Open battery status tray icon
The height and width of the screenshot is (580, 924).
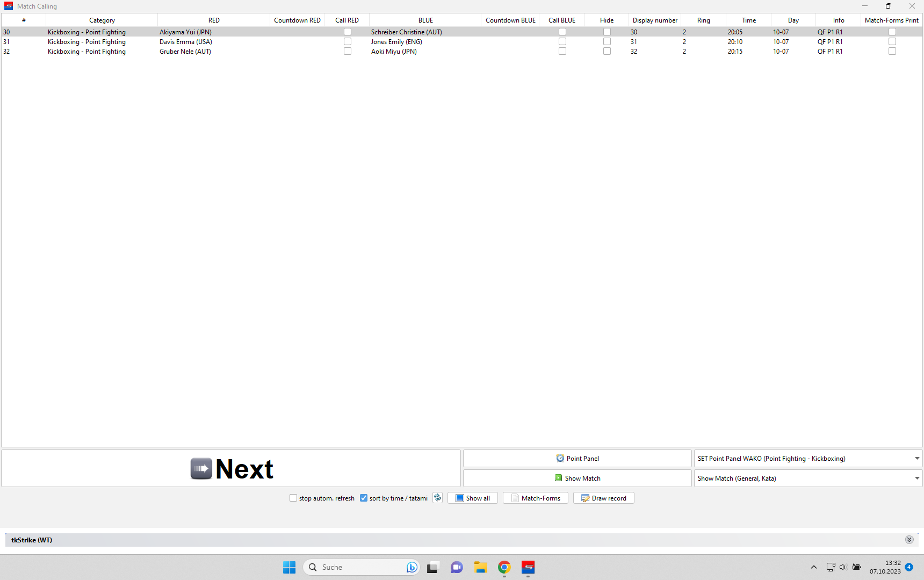point(857,567)
